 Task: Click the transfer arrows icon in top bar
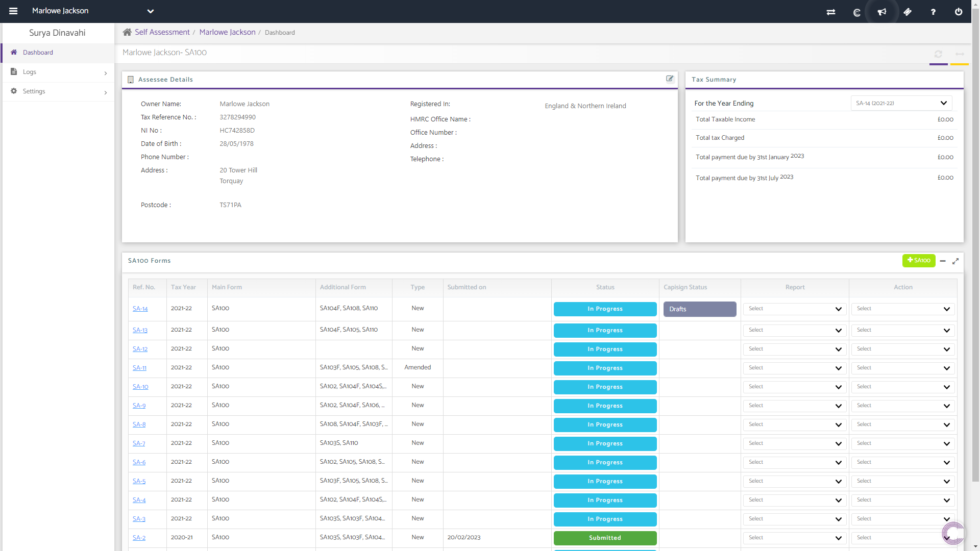tap(831, 12)
